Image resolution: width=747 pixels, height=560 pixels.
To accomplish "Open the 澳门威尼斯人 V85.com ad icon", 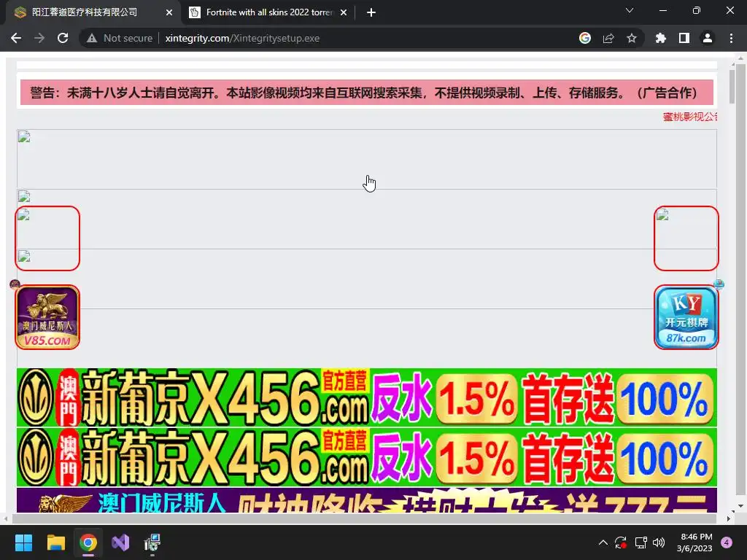I will coord(47,317).
